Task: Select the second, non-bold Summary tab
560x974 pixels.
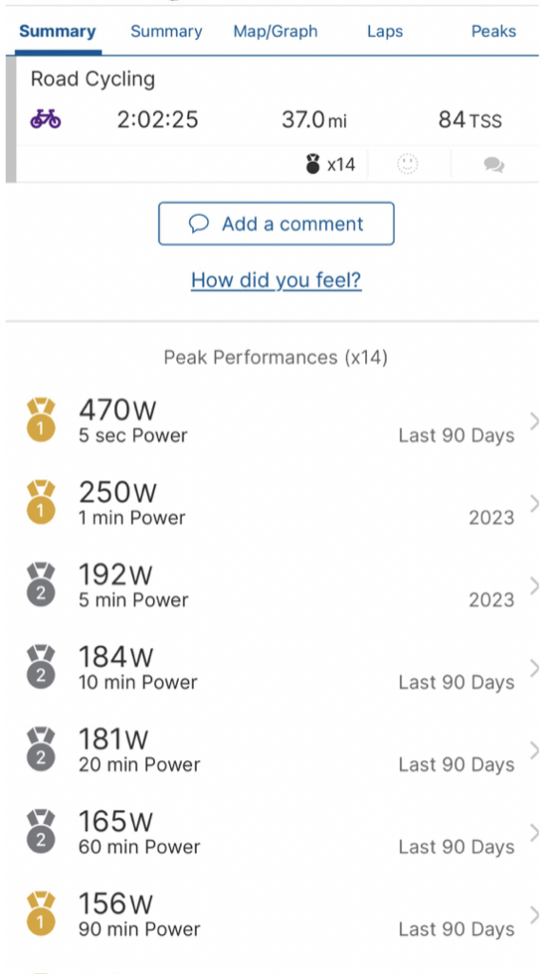Action: 166,31
